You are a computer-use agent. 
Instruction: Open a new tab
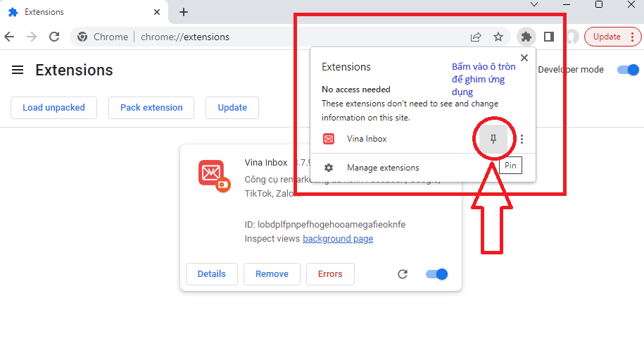pyautogui.click(x=184, y=13)
